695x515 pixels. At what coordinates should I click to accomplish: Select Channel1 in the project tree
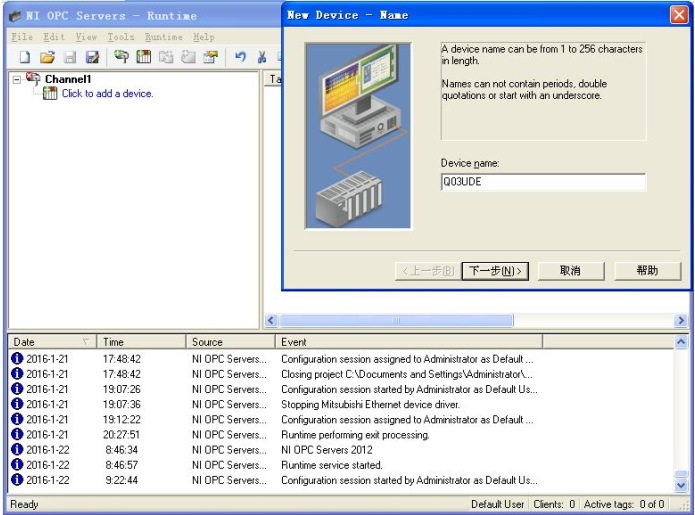click(x=68, y=79)
